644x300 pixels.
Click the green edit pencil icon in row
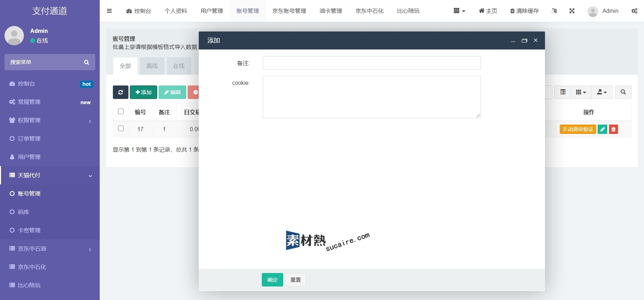pyautogui.click(x=602, y=129)
